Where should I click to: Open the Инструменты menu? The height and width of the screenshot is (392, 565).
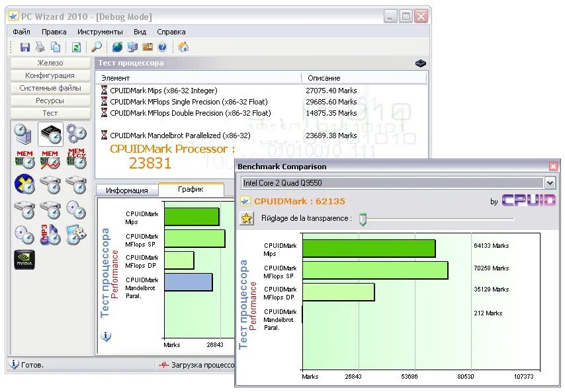coord(100,32)
